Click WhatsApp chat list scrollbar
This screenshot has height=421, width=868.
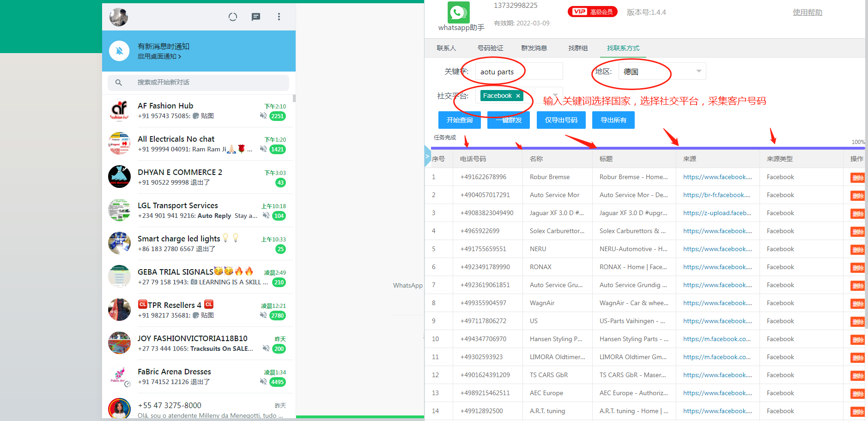click(x=294, y=98)
